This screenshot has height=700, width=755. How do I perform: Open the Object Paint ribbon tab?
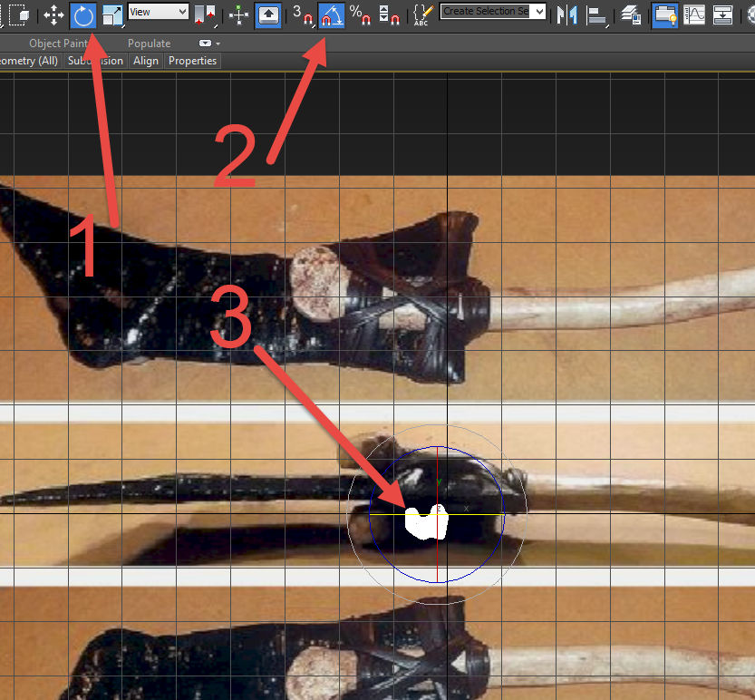pyautogui.click(x=59, y=43)
